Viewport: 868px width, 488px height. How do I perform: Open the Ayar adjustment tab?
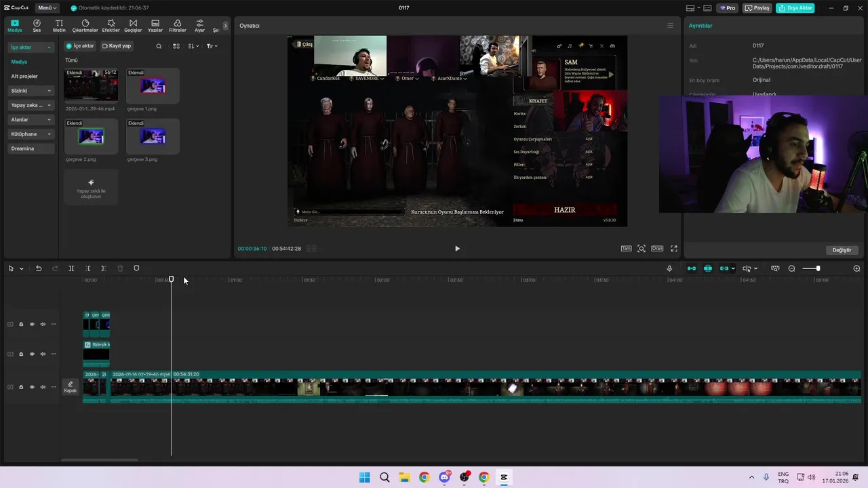[x=199, y=26]
